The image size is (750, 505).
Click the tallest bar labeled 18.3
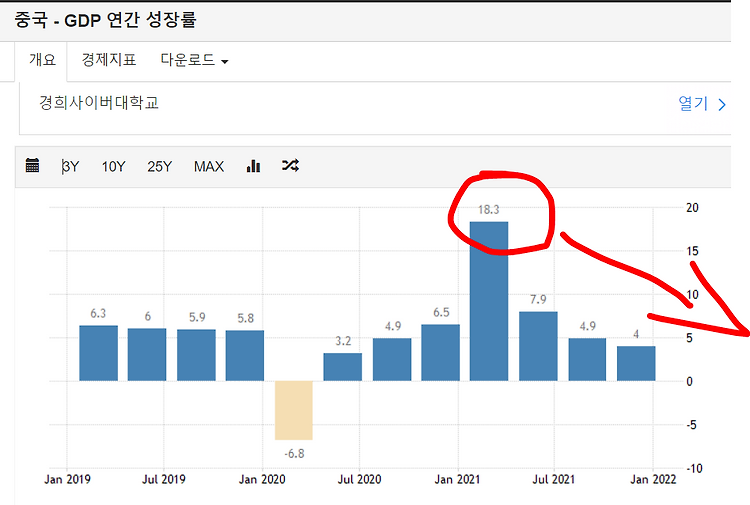[489, 301]
